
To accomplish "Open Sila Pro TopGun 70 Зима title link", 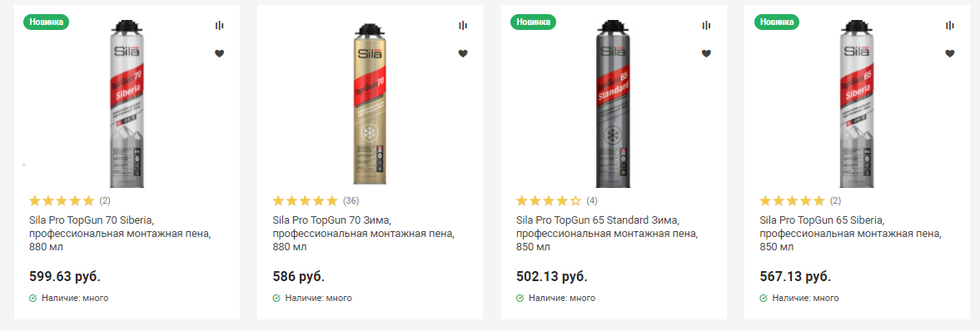I will point(363,234).
